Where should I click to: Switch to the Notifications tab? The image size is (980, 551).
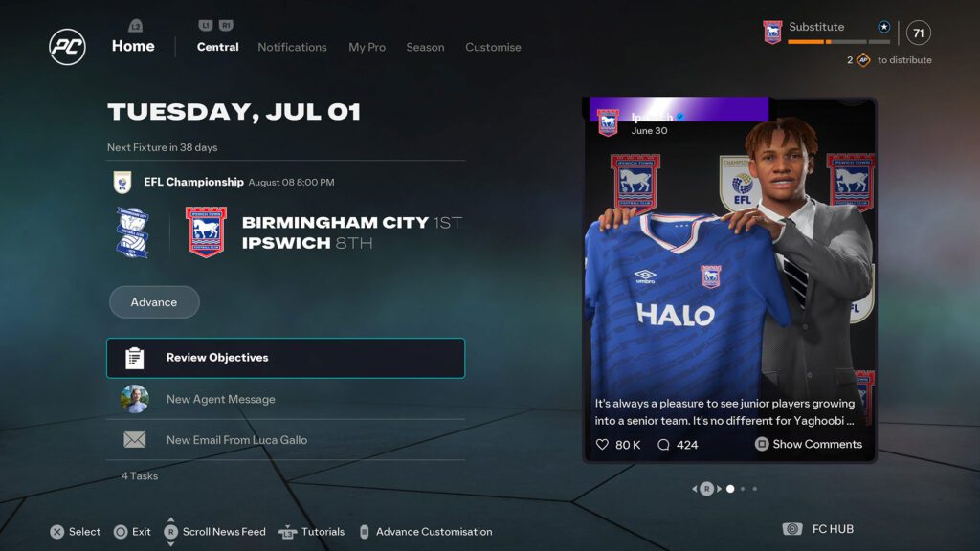pyautogui.click(x=292, y=47)
